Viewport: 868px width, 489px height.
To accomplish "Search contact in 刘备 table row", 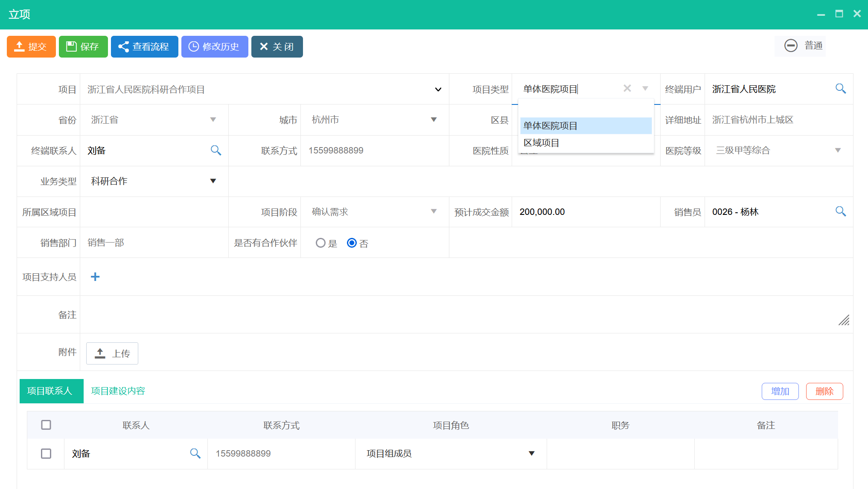I will (195, 454).
